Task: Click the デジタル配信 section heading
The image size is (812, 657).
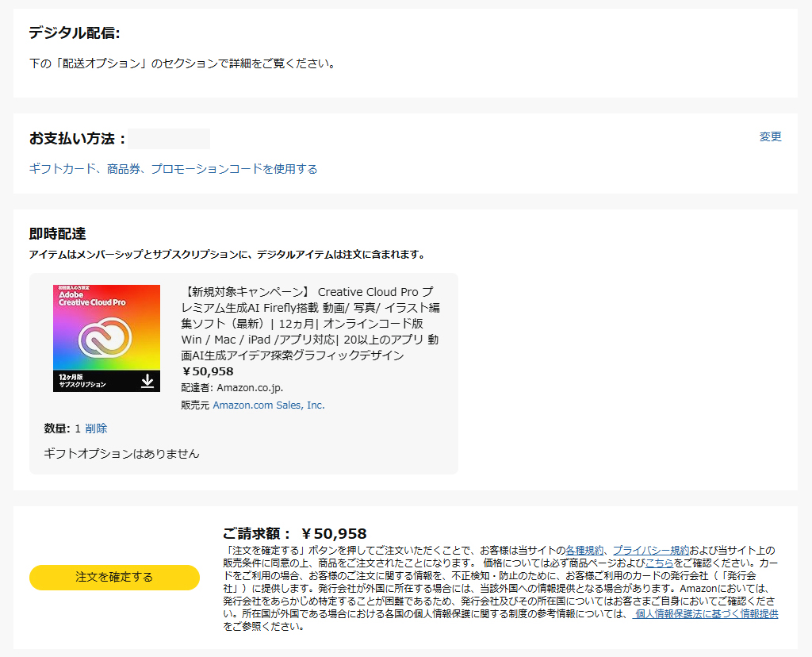Action: click(74, 33)
